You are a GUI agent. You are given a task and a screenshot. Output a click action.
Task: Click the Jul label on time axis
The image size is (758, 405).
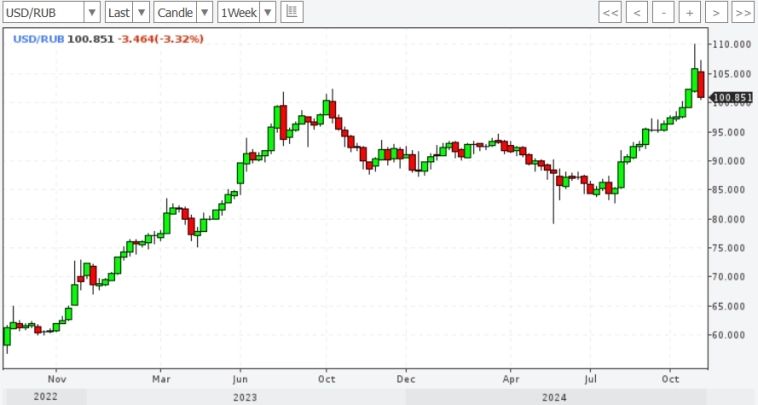coord(590,379)
